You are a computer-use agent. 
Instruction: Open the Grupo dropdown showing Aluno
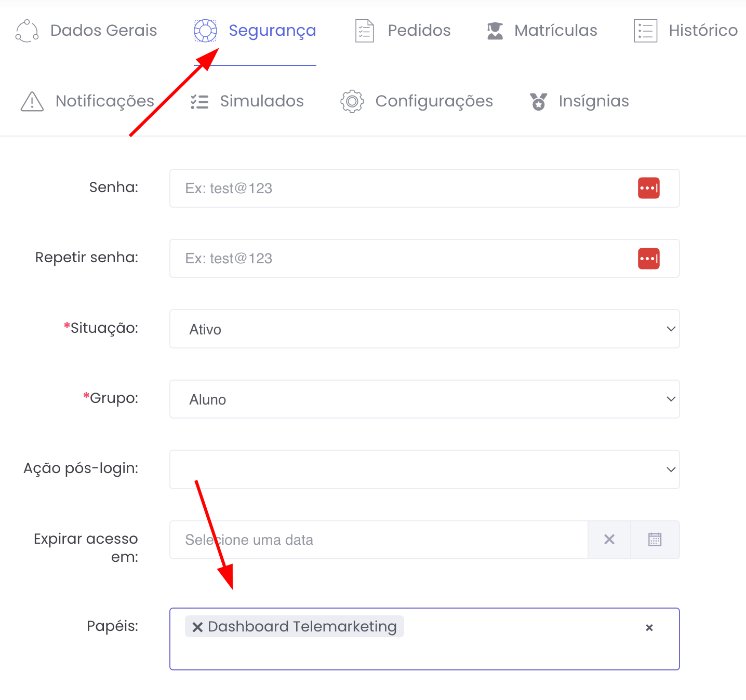(x=424, y=399)
